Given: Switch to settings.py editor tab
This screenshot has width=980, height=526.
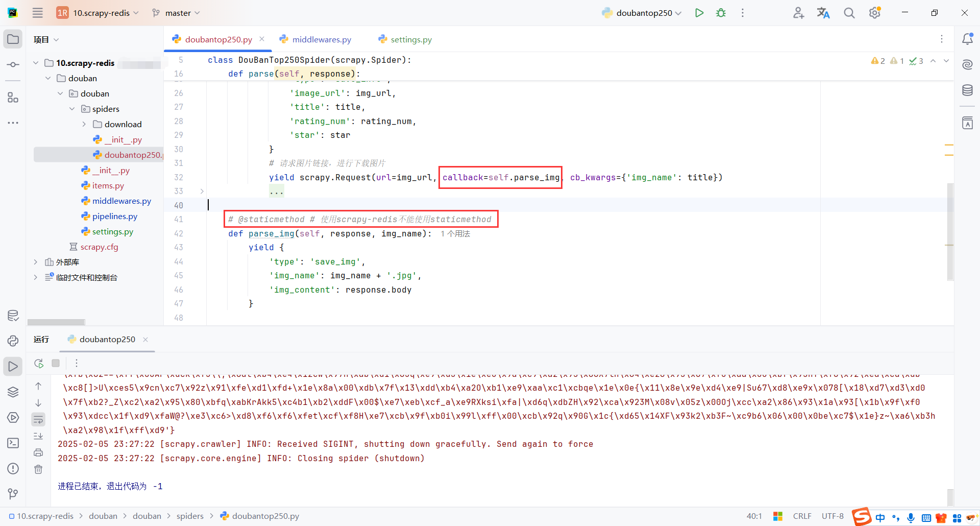Looking at the screenshot, I should coord(405,39).
